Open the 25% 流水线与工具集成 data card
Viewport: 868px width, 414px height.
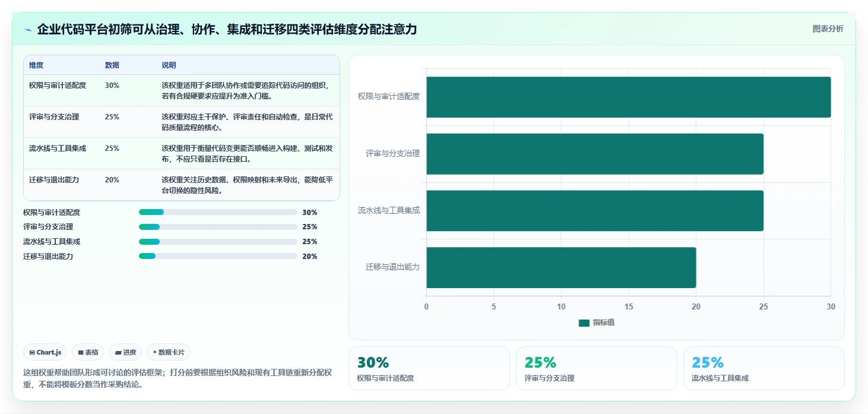point(764,368)
